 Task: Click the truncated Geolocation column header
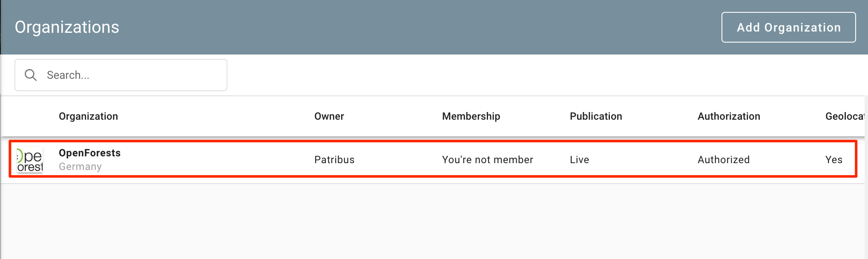pyautogui.click(x=844, y=116)
